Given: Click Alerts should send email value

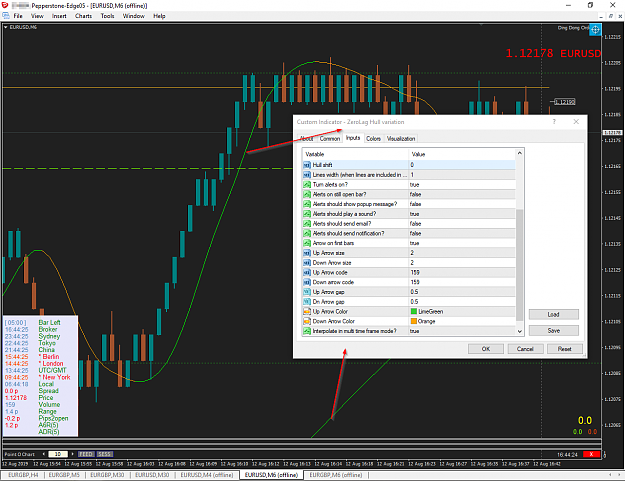Looking at the screenshot, I should (462, 224).
